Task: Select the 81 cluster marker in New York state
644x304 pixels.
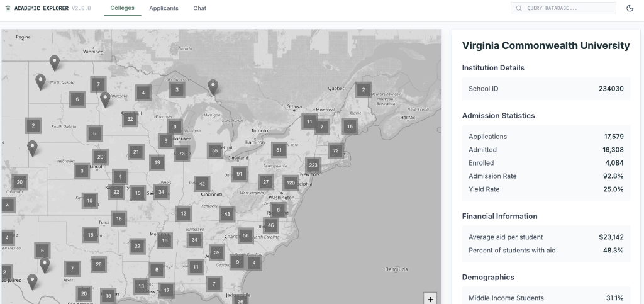Action: point(279,150)
